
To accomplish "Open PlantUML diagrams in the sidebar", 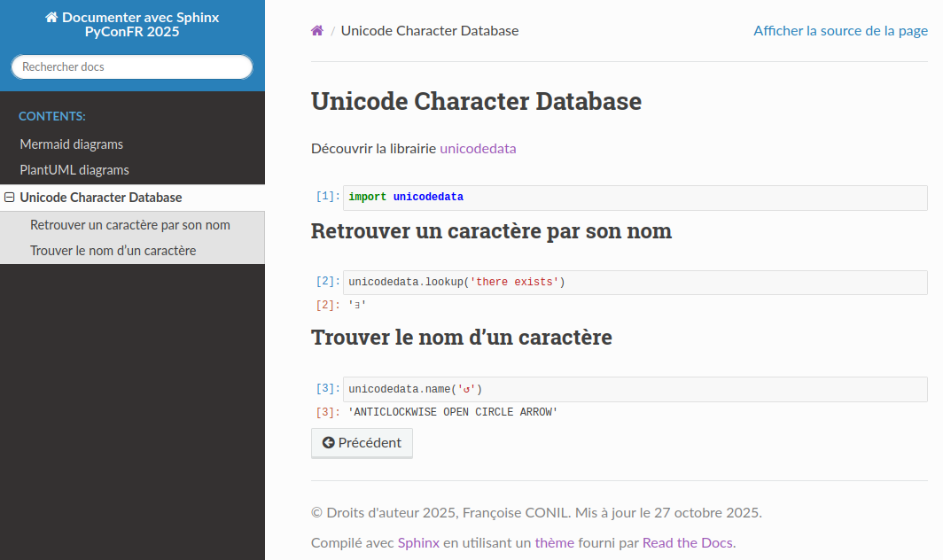I will pos(74,170).
